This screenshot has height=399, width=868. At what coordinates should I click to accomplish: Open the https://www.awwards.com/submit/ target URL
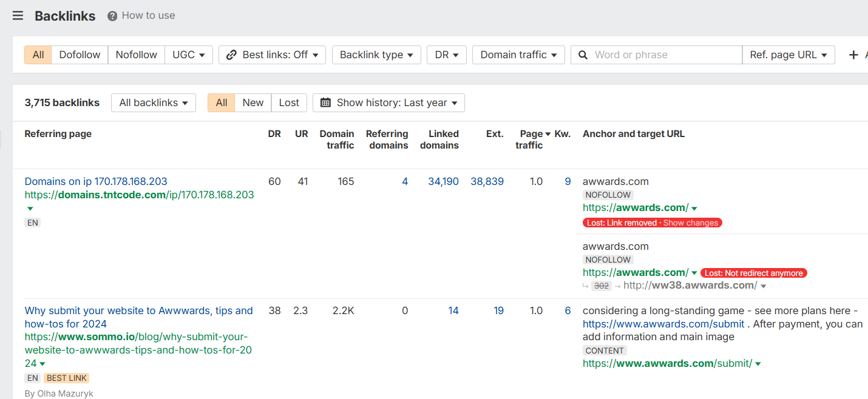(667, 363)
